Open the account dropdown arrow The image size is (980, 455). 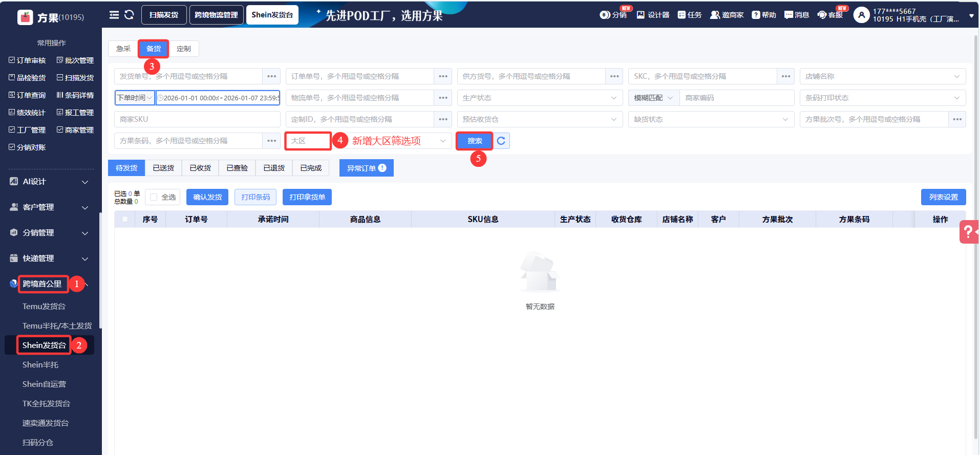pos(971,16)
